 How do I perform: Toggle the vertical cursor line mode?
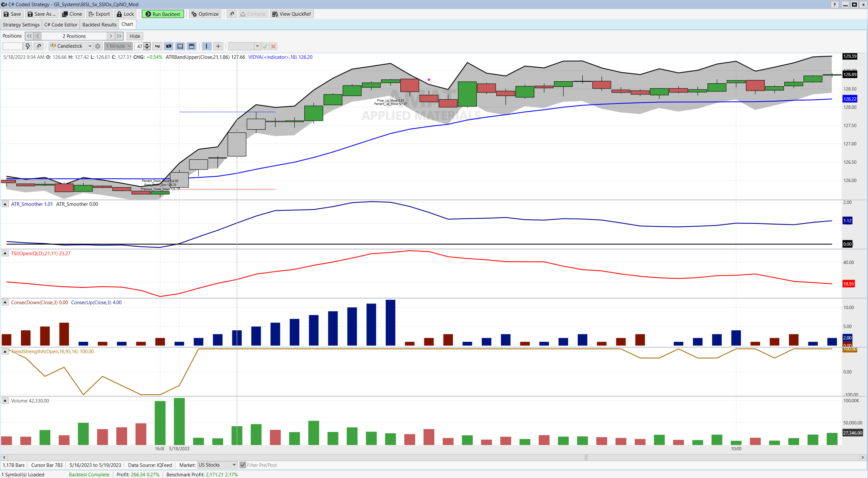[206, 46]
